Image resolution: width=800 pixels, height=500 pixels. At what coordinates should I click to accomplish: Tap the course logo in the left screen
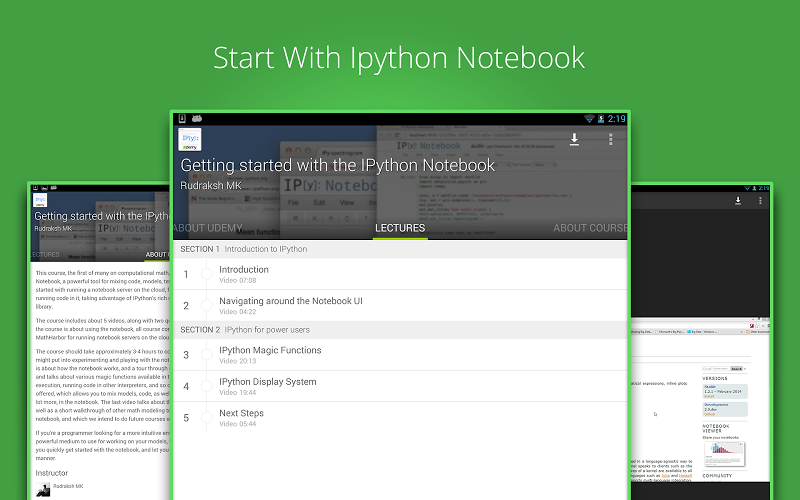coord(40,200)
